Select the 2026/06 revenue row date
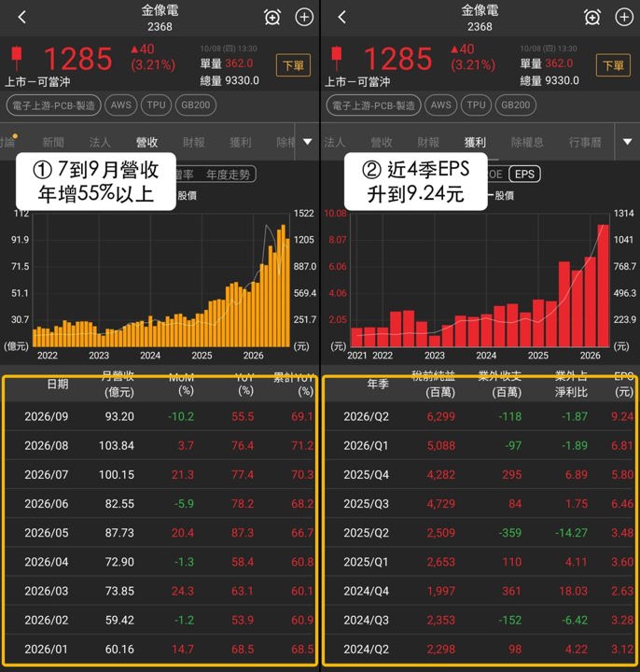Image resolution: width=640 pixels, height=672 pixels. [x=47, y=504]
